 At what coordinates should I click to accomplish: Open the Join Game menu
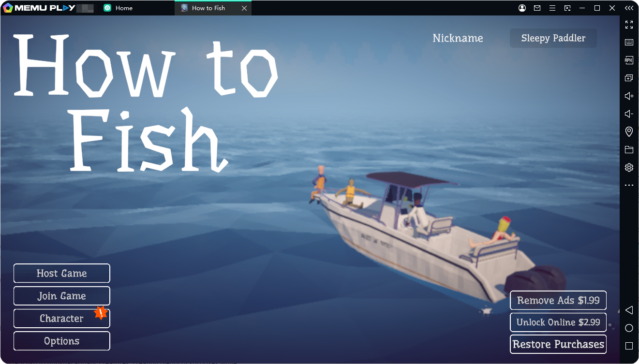point(61,296)
